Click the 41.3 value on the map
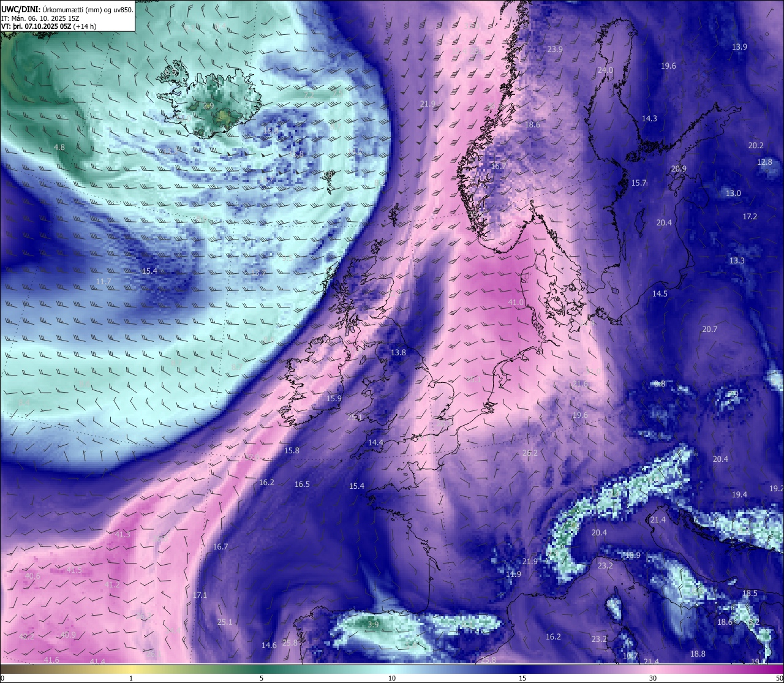 tap(123, 535)
